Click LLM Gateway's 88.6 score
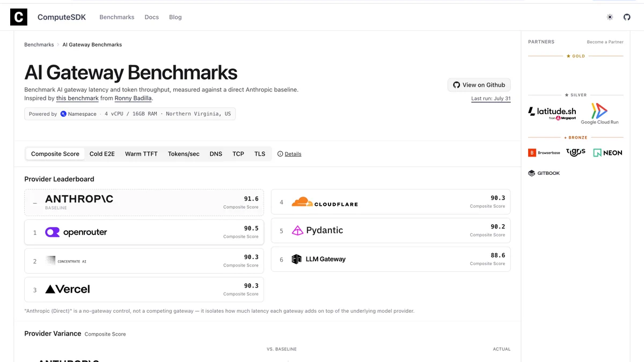The image size is (644, 362). tap(497, 256)
